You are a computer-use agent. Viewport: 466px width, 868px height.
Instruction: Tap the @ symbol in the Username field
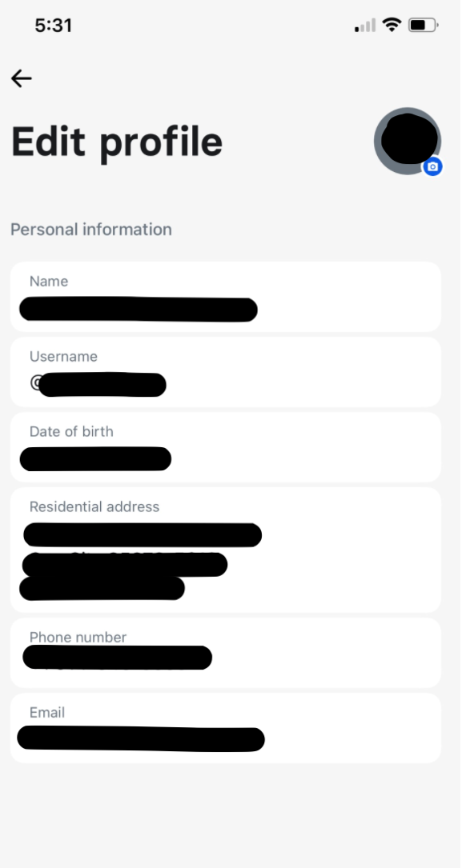pos(35,382)
